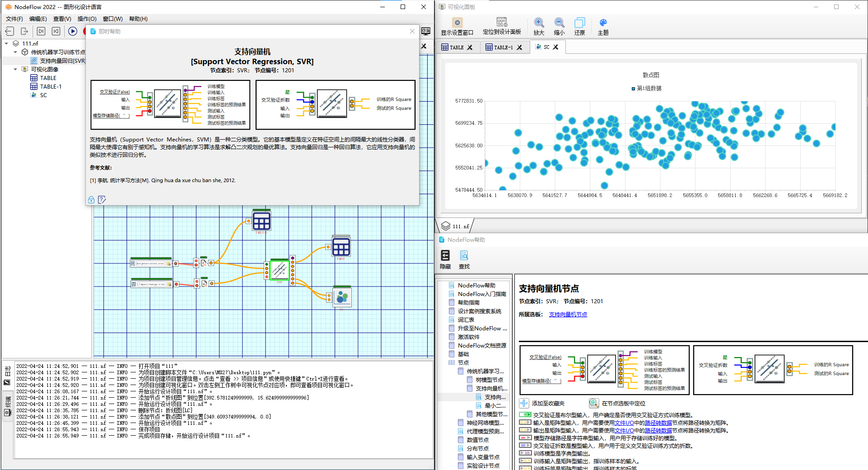868x470 pixels.
Task: Click 隐藏 in NodeFlow help toolbar
Action: point(445,260)
